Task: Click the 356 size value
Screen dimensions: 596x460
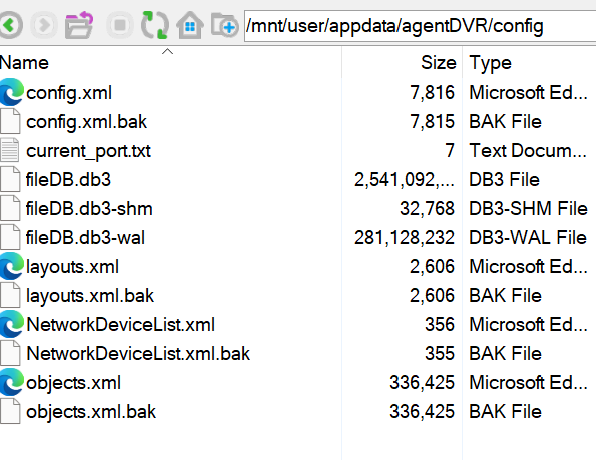Action: [x=440, y=325]
